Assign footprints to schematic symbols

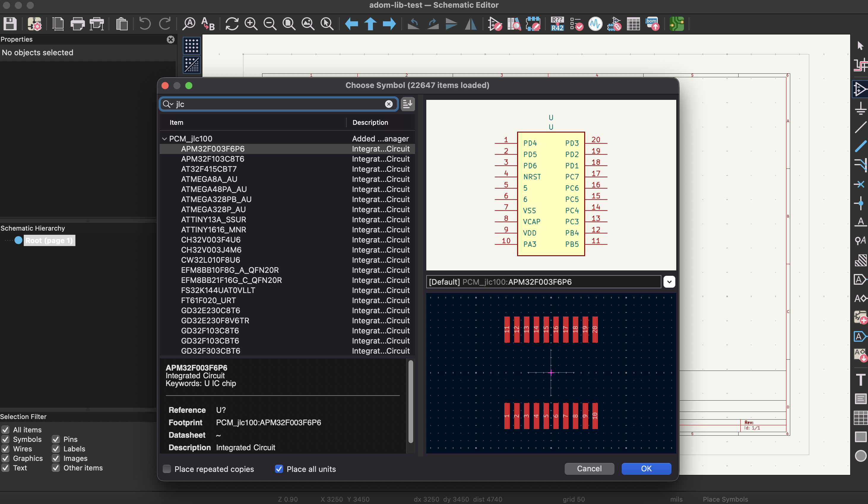click(x=614, y=24)
